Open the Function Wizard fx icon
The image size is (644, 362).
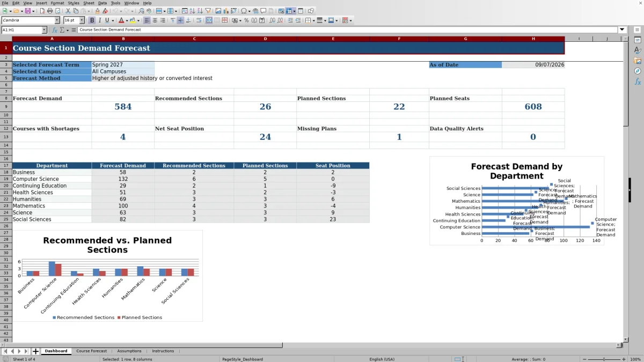click(55, 30)
